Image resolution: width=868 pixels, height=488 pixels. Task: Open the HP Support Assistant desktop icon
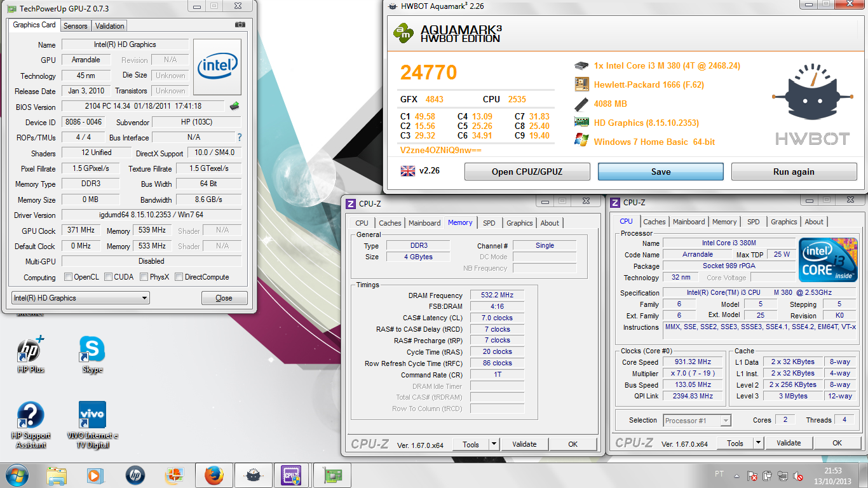31,425
